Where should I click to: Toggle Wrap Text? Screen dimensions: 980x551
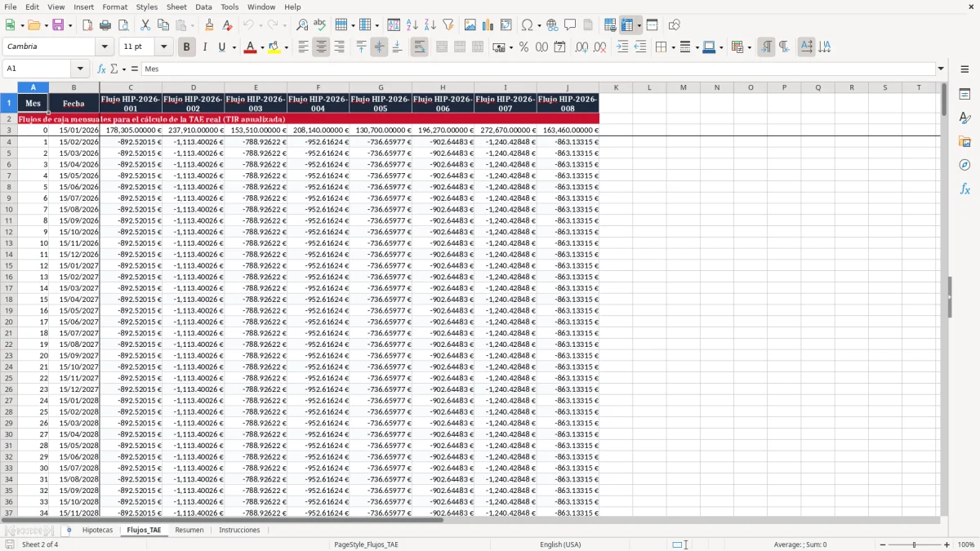(x=419, y=47)
